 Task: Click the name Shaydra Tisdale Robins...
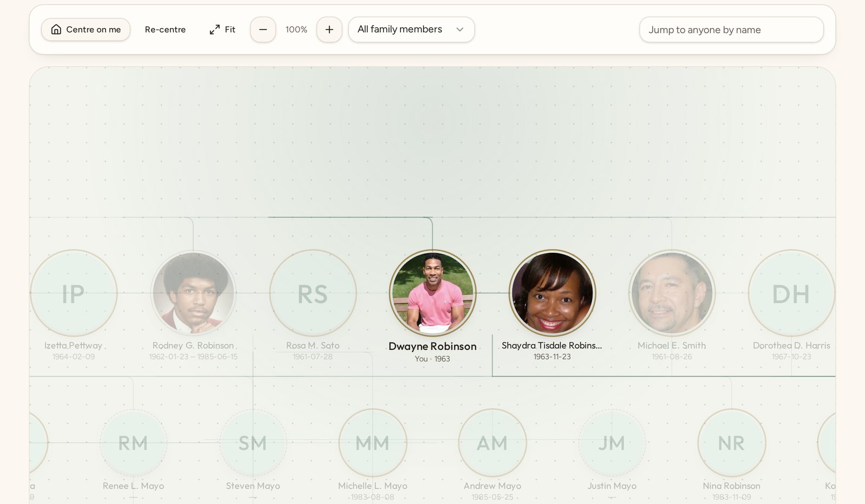click(552, 345)
